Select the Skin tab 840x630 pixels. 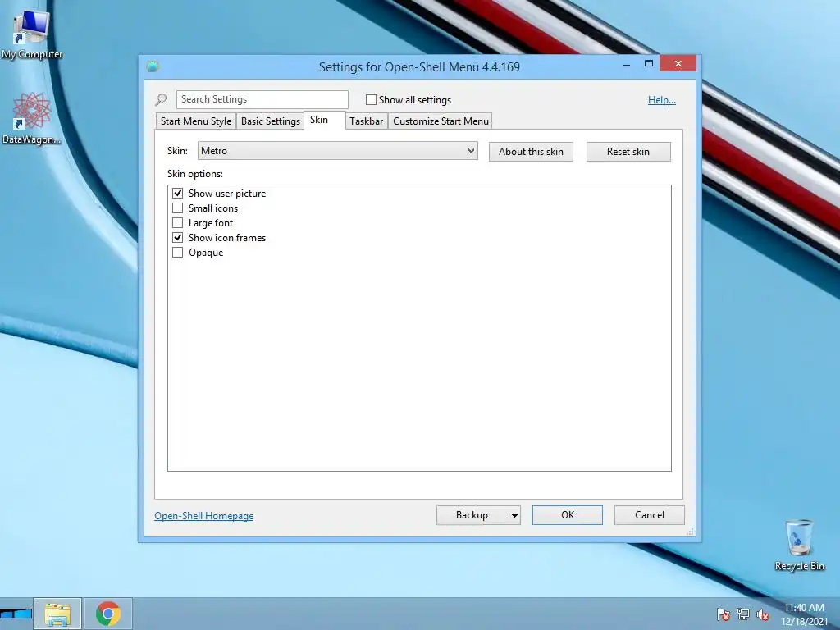(x=324, y=120)
